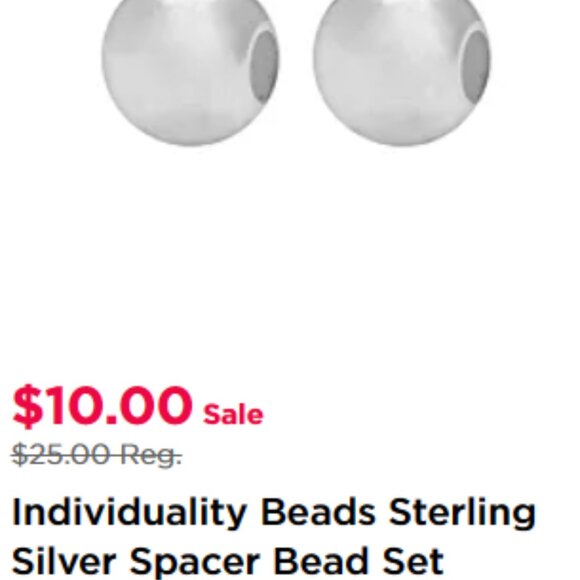Click the word Sterling in the title
Viewport: 580px width, 580px height.
462,513
